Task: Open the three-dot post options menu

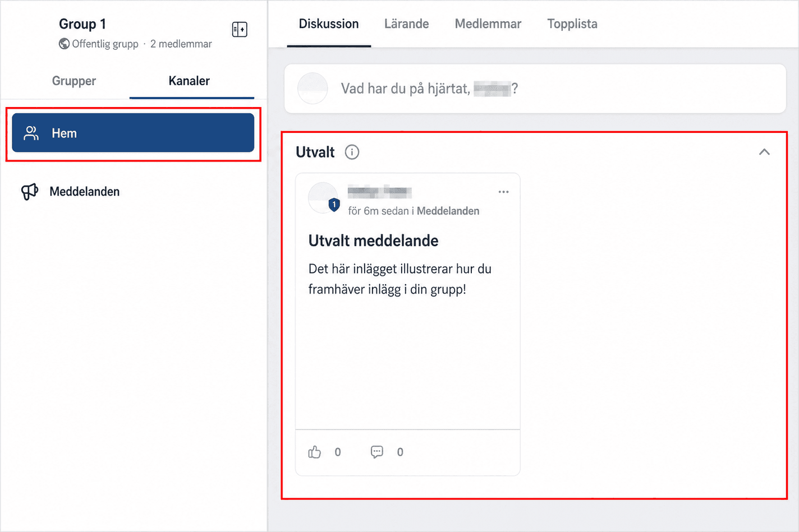Action: pyautogui.click(x=503, y=192)
